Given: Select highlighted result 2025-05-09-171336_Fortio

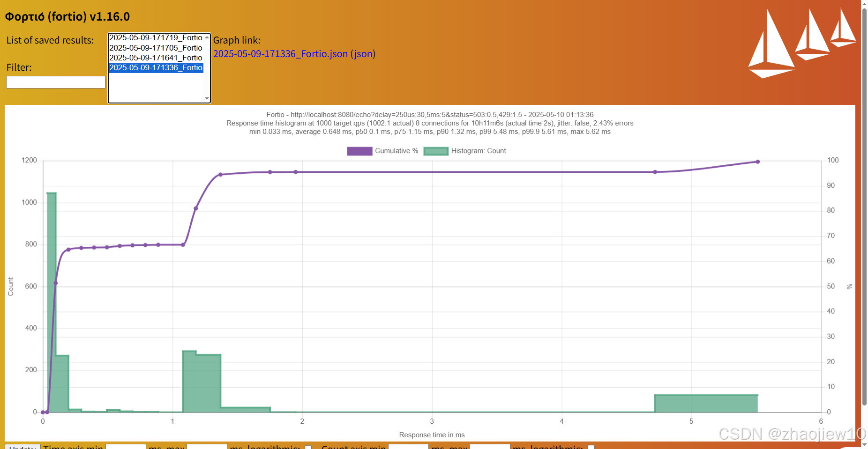Looking at the screenshot, I should (156, 67).
